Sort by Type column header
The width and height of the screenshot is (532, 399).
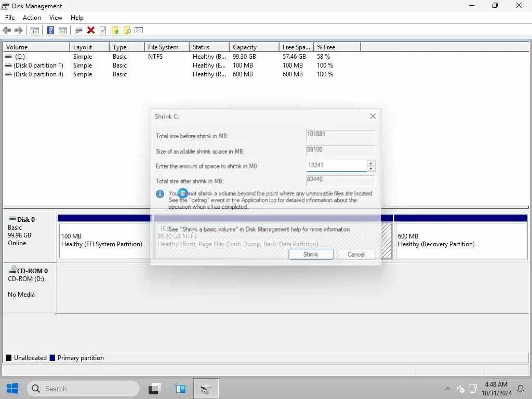click(127, 47)
